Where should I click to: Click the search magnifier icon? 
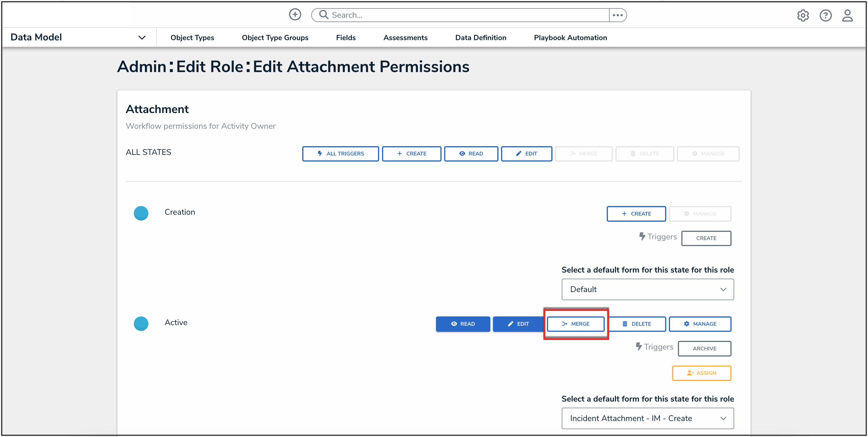[x=323, y=15]
